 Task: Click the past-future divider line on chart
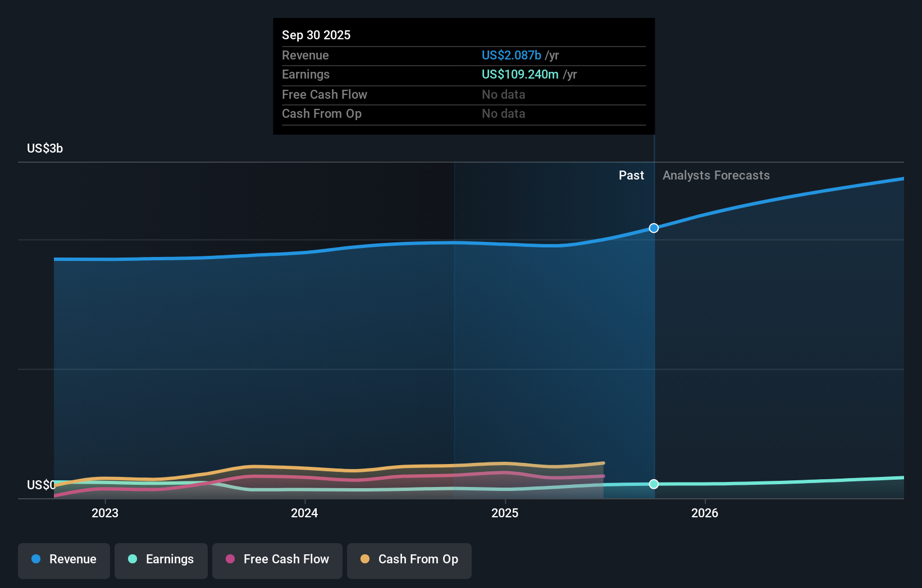(653, 337)
